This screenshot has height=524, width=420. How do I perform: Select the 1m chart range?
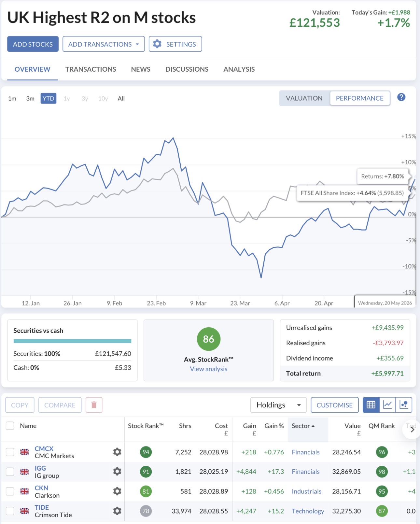coord(12,98)
